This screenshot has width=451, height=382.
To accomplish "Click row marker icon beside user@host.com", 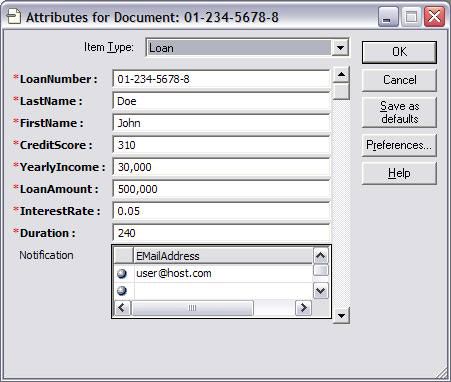I will [122, 274].
